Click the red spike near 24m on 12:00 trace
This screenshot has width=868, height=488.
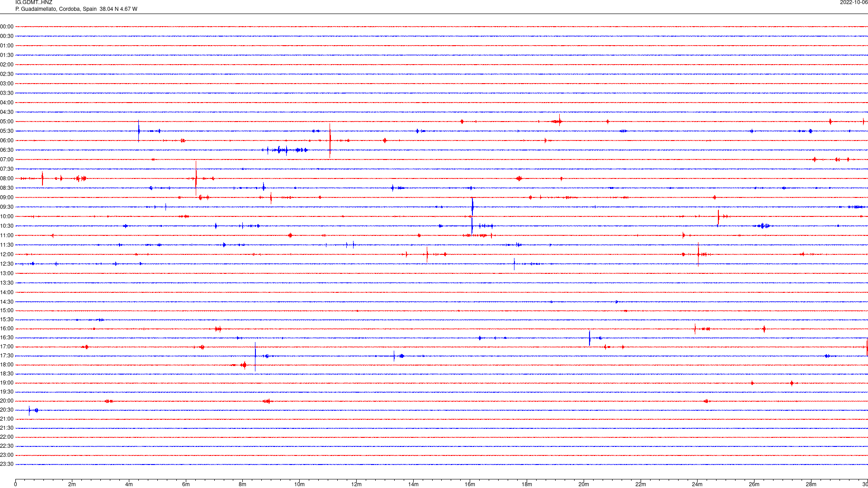pyautogui.click(x=698, y=254)
